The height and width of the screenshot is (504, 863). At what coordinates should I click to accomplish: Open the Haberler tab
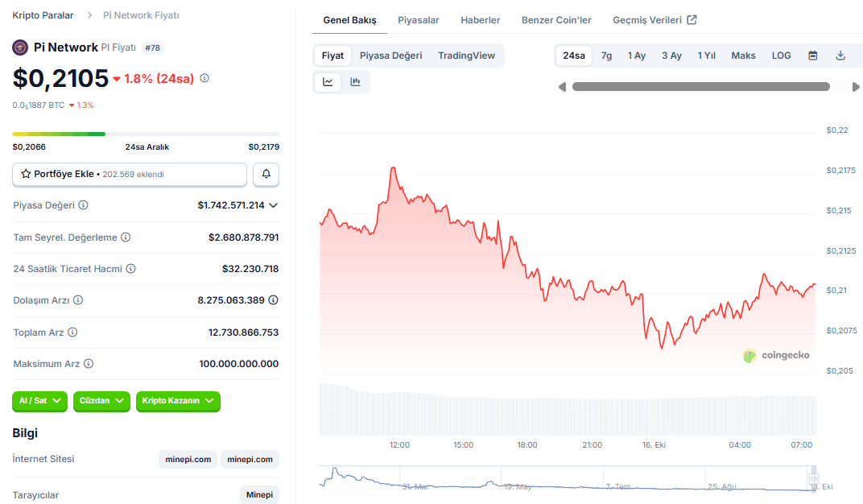[481, 20]
